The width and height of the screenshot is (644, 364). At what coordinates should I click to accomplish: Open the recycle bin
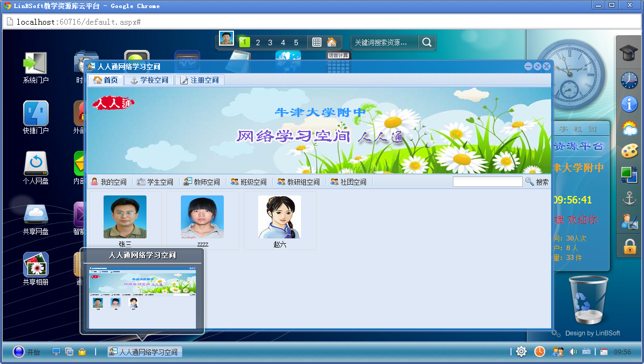(588, 300)
